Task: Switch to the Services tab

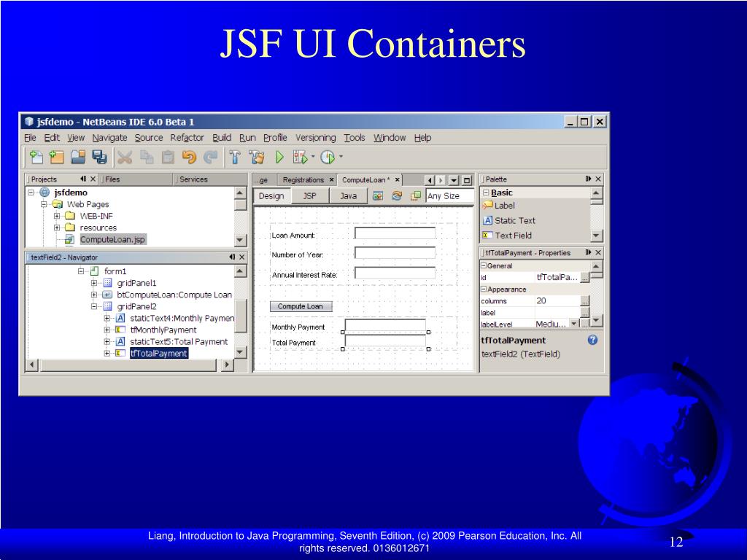Action: [x=193, y=179]
